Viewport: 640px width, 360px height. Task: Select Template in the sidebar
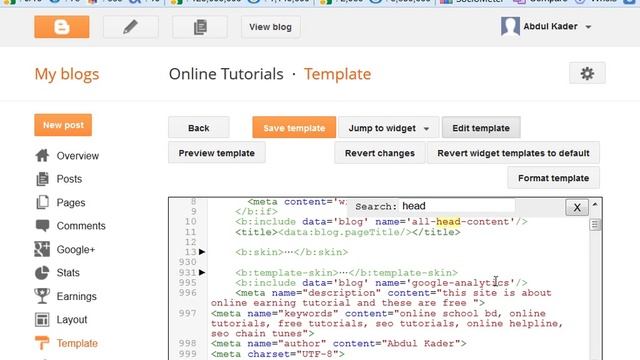(77, 343)
